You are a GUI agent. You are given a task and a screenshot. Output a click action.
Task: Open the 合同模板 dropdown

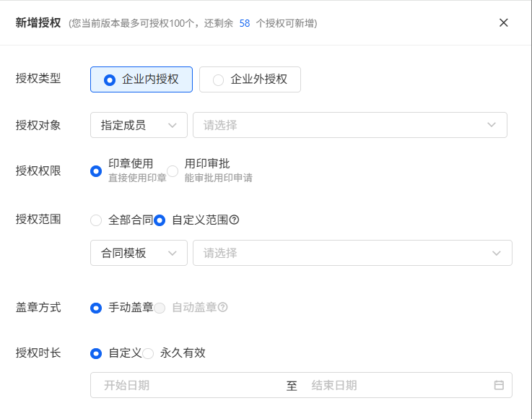(x=139, y=253)
